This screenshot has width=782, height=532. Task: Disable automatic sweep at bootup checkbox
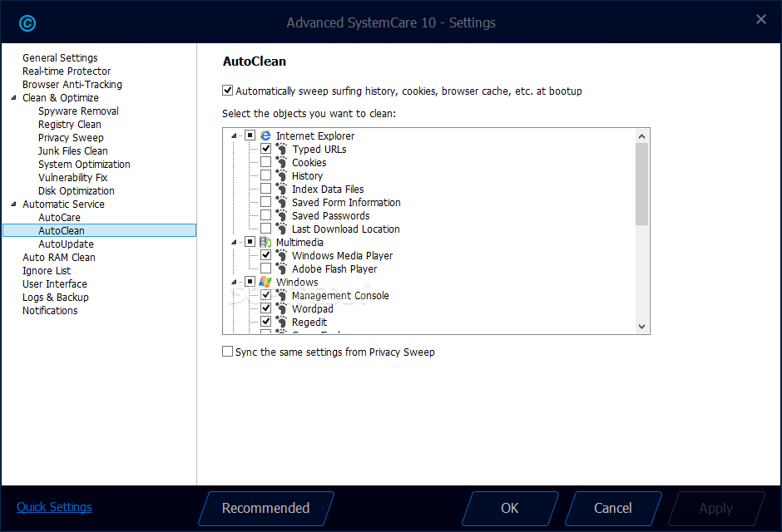click(x=227, y=91)
